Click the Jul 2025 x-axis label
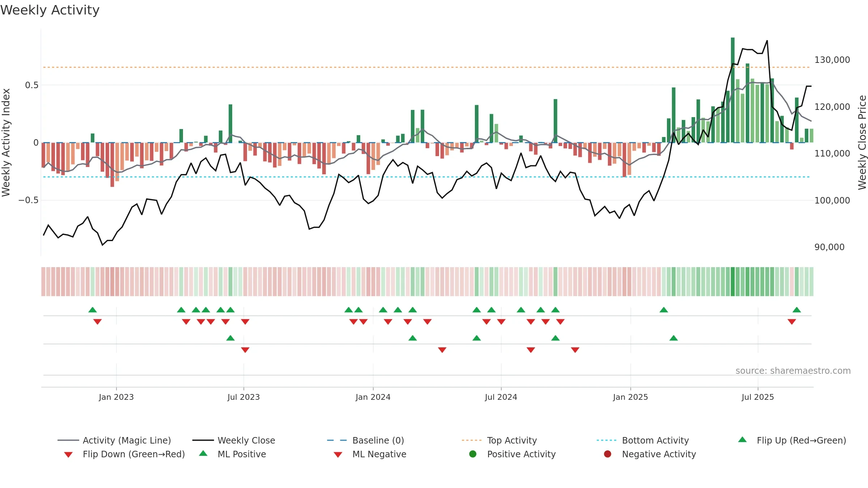 758,397
